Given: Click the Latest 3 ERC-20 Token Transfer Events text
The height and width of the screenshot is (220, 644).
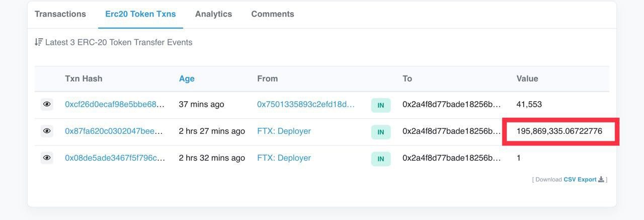Looking at the screenshot, I should click(119, 42).
